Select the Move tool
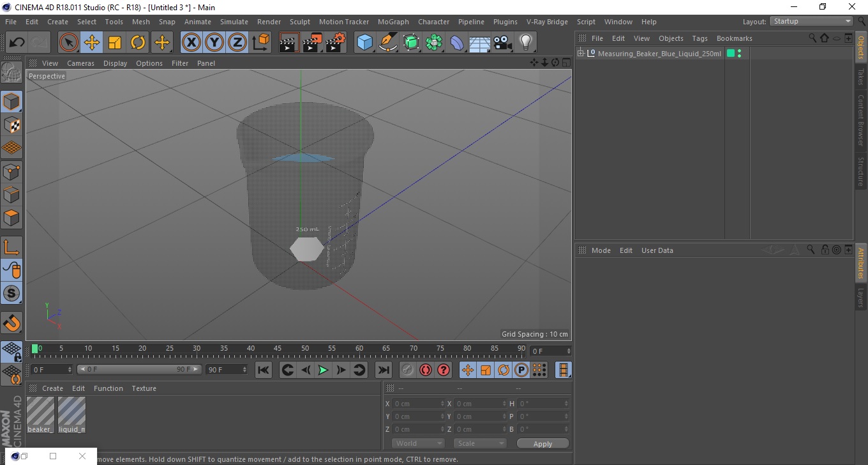Image resolution: width=868 pixels, height=465 pixels. [x=92, y=43]
